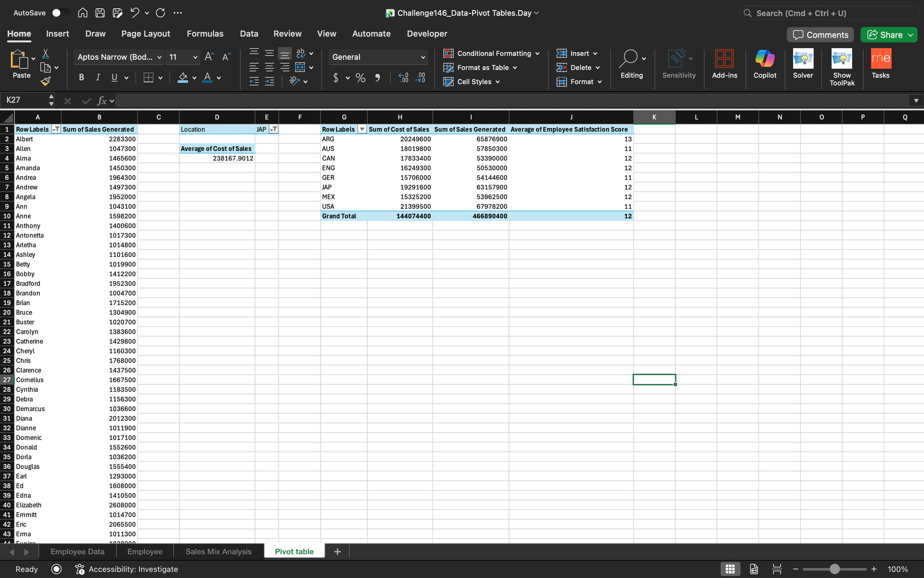Open the Formulas ribbon tab

(205, 34)
